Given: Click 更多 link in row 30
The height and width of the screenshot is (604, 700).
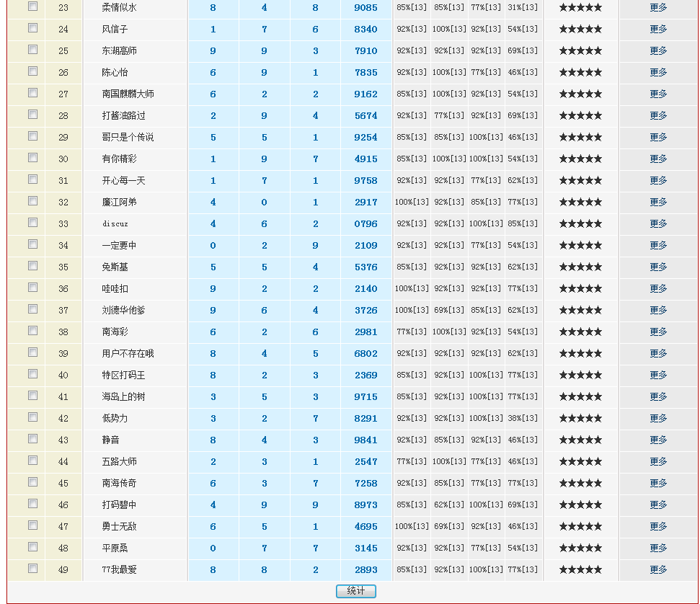Looking at the screenshot, I should click(x=658, y=159).
